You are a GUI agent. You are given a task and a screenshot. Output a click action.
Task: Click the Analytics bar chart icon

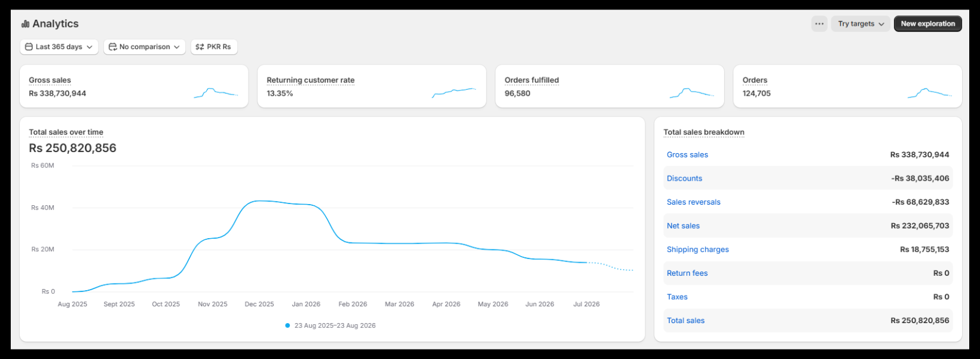tap(25, 24)
